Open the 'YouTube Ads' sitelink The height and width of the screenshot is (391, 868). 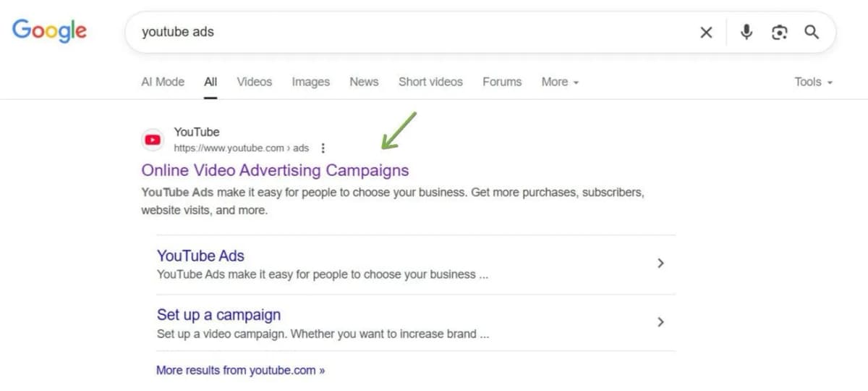[x=200, y=256]
